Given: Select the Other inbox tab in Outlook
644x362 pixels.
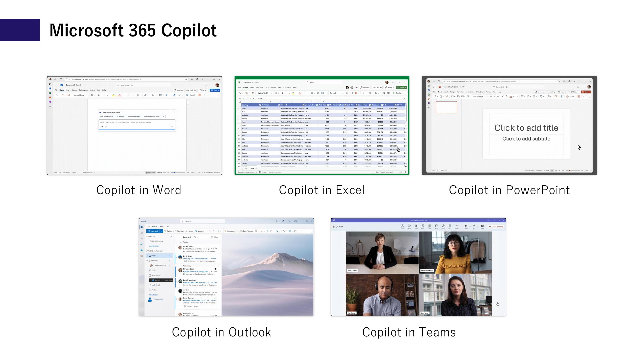Looking at the screenshot, I should coord(196,237).
